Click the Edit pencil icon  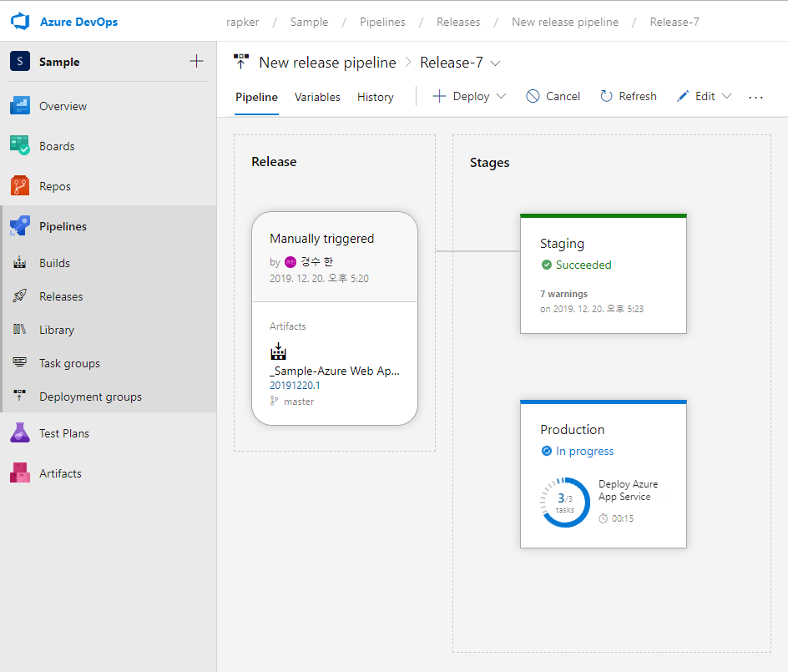683,96
